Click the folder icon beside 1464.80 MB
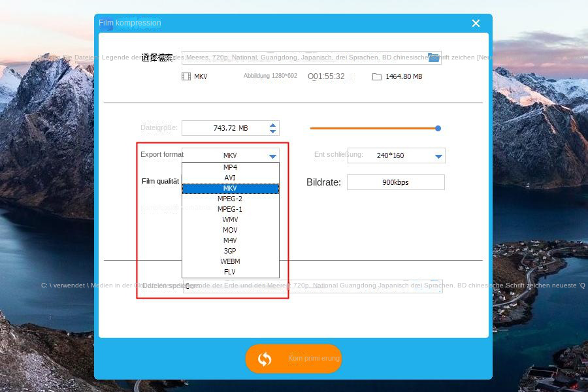Viewport: 588px width, 392px height. (376, 77)
